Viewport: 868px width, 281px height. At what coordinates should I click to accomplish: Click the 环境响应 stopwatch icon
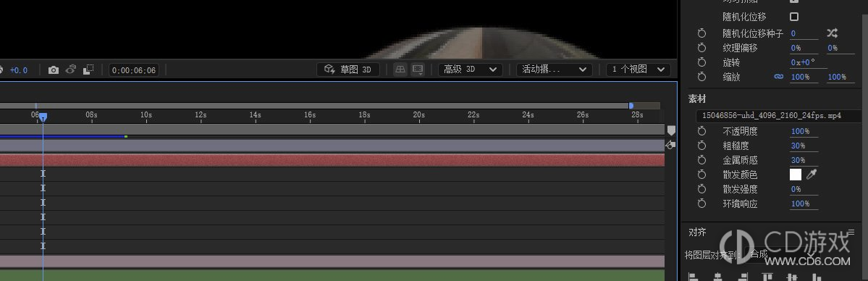702,204
